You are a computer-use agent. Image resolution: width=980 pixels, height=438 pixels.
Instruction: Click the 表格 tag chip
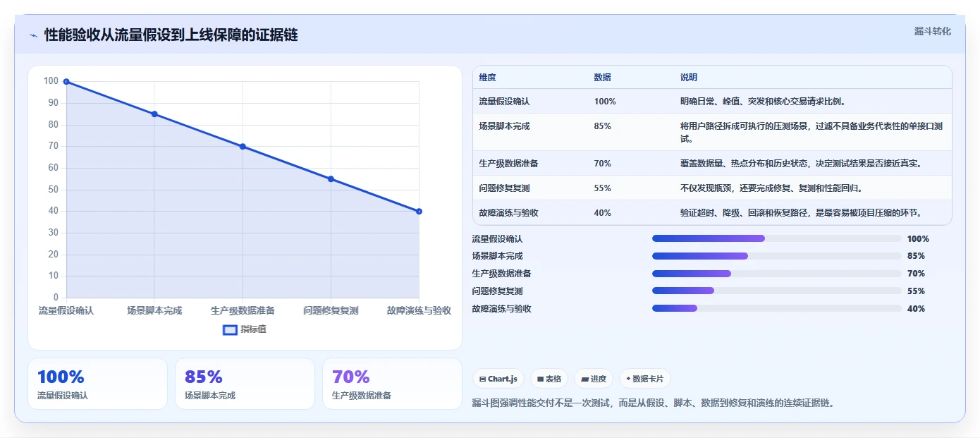point(549,379)
